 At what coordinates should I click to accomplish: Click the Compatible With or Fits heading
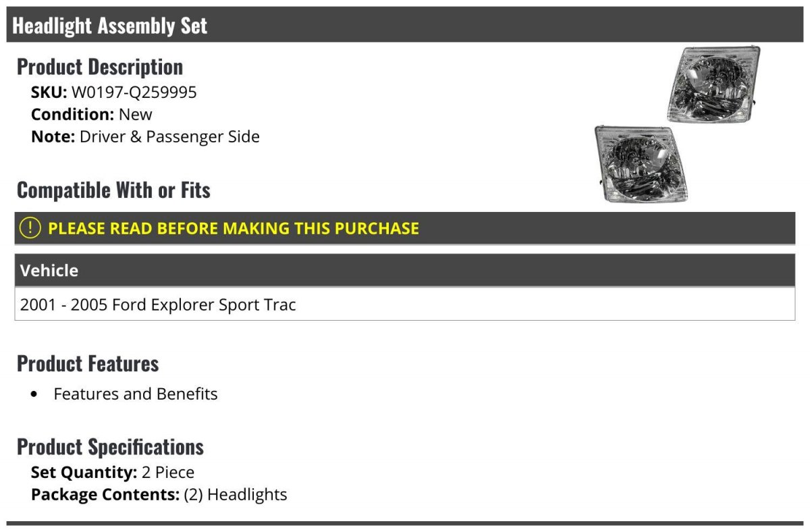click(x=113, y=190)
